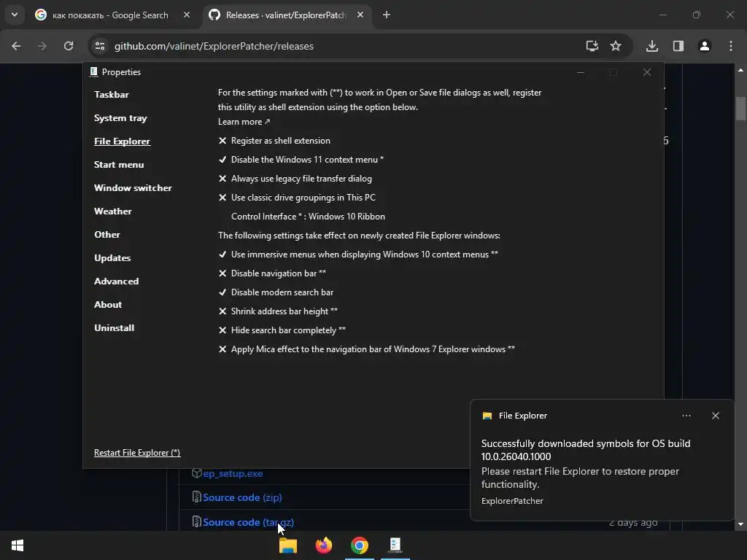
Task: Open tab search dropdown arrow
Action: 15,15
